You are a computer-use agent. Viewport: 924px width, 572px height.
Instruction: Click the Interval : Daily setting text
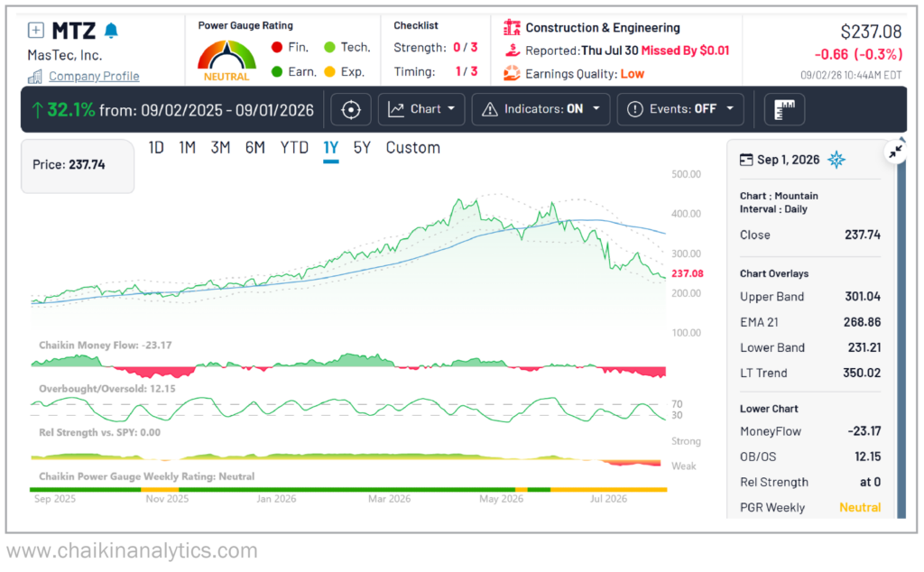pos(773,209)
